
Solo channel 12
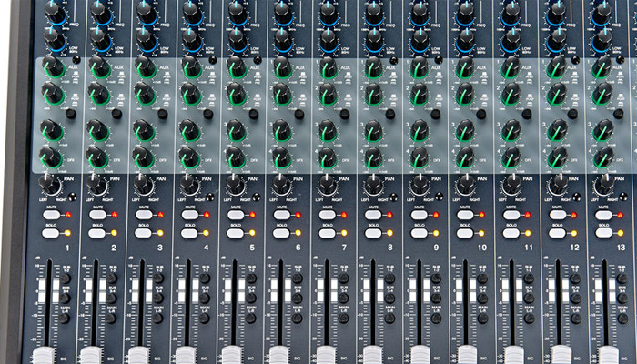pos(557,233)
